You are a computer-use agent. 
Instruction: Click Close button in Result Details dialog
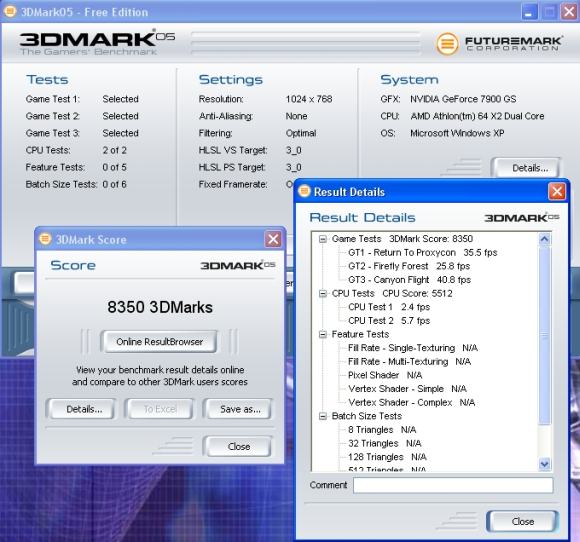click(523, 521)
